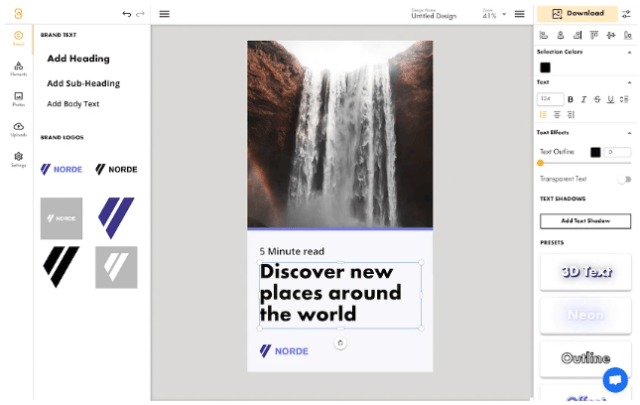The width and height of the screenshot is (640, 405).
Task: Center-align the text
Action: [557, 115]
